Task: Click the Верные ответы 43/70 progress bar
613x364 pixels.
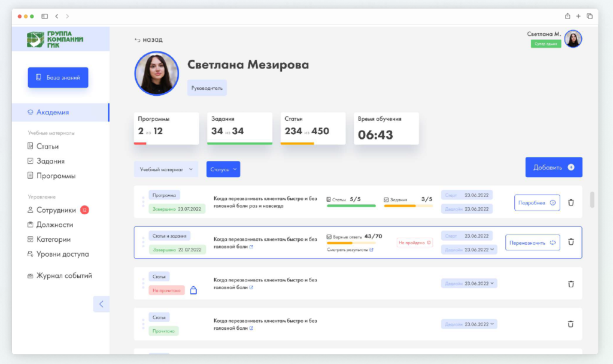Action: click(351, 243)
